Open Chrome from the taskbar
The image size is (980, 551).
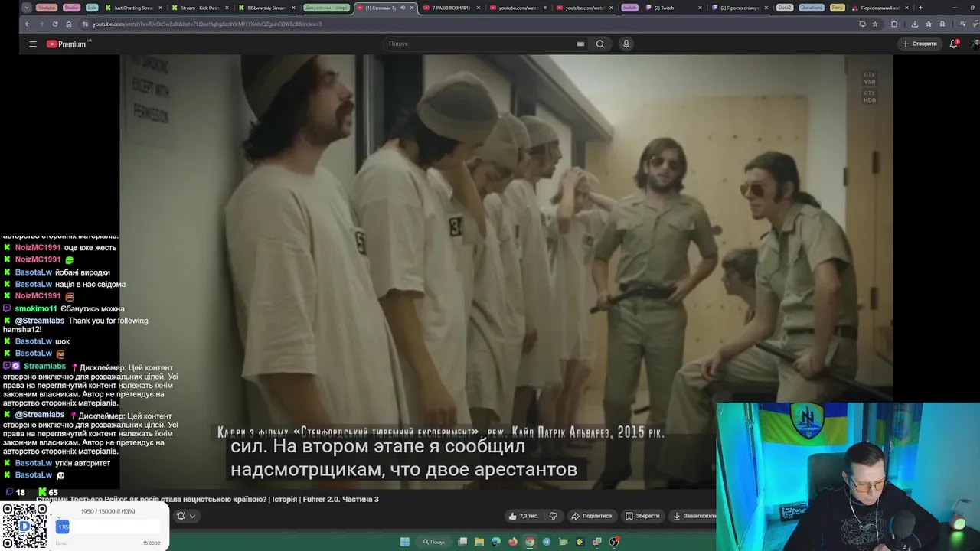(x=530, y=542)
